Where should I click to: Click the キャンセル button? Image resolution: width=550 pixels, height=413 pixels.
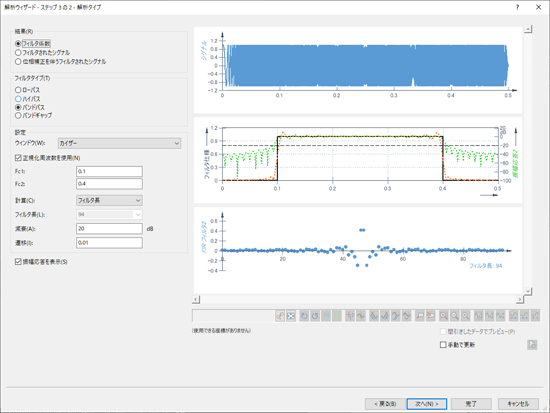(x=518, y=404)
